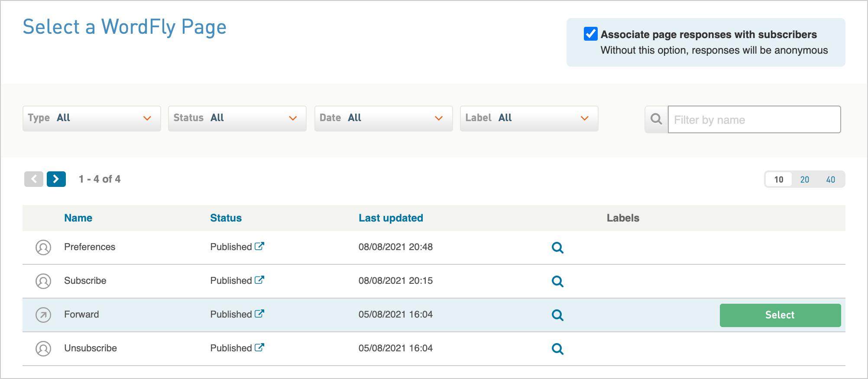
Task: Click the Subscribe page name
Action: (85, 281)
